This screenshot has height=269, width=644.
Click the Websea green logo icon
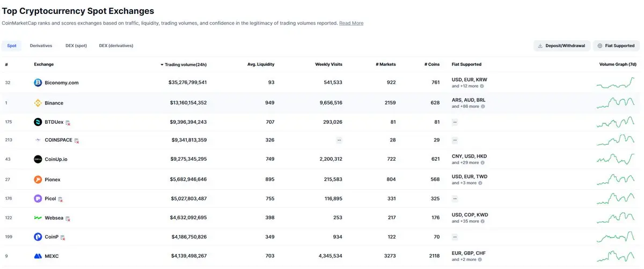(38, 218)
